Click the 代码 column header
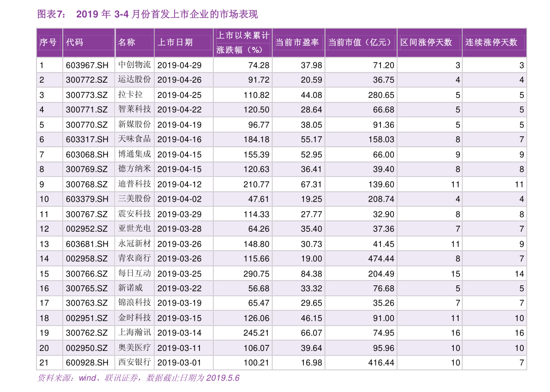Image resolution: width=550 pixels, height=392 pixels. pyautogui.click(x=75, y=42)
